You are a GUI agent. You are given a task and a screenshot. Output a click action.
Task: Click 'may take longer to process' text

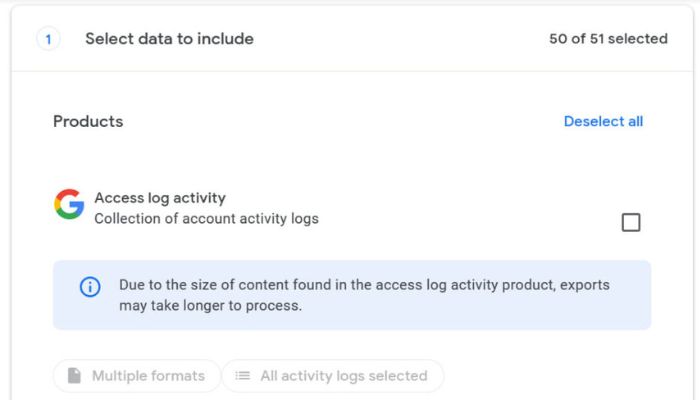(x=210, y=306)
